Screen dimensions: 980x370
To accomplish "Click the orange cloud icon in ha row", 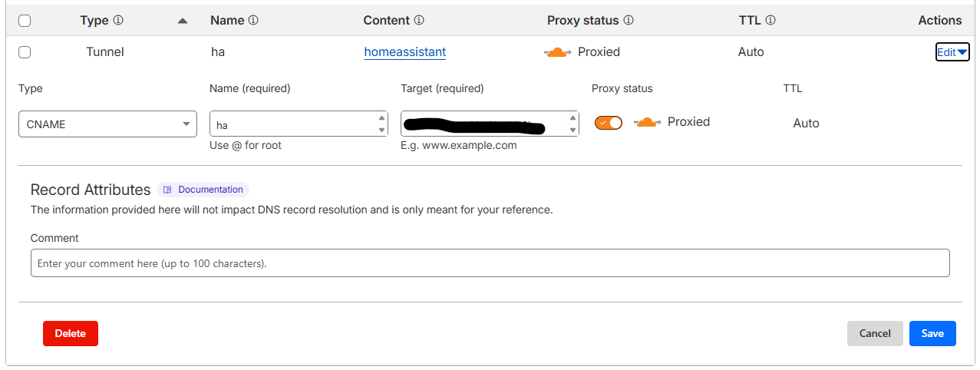I will (x=558, y=52).
